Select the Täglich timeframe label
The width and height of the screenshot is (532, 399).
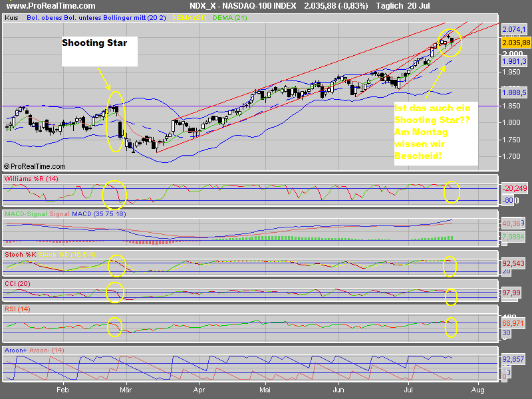(x=390, y=6)
